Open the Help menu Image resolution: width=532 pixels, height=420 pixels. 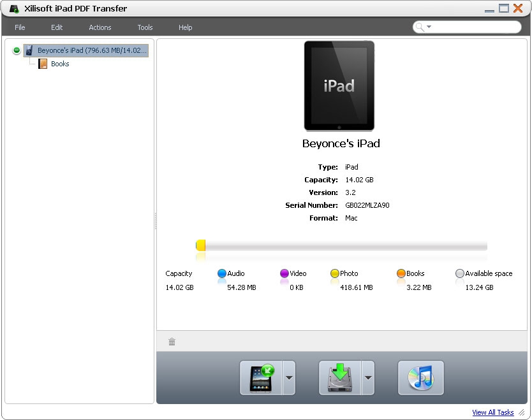pos(185,27)
